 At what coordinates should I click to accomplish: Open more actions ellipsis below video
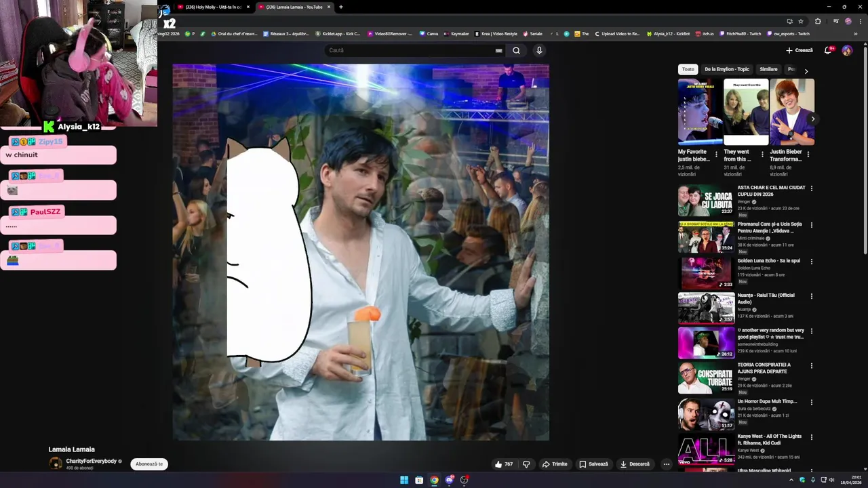666,464
